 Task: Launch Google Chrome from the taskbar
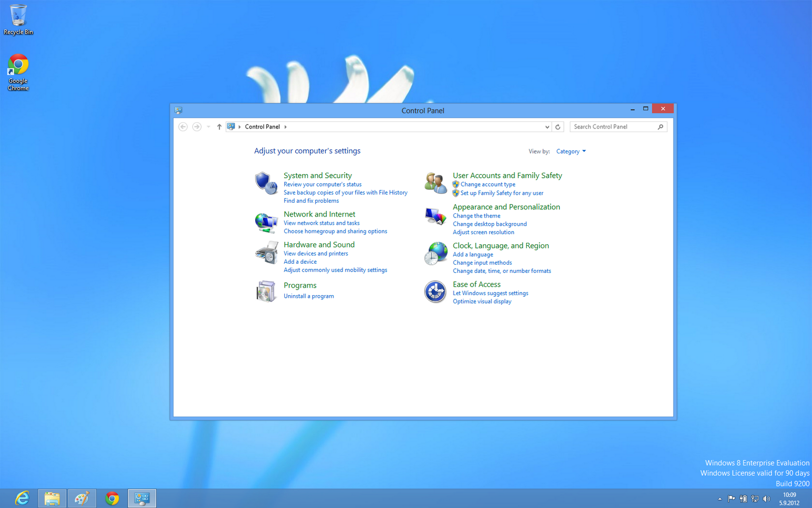click(112, 498)
